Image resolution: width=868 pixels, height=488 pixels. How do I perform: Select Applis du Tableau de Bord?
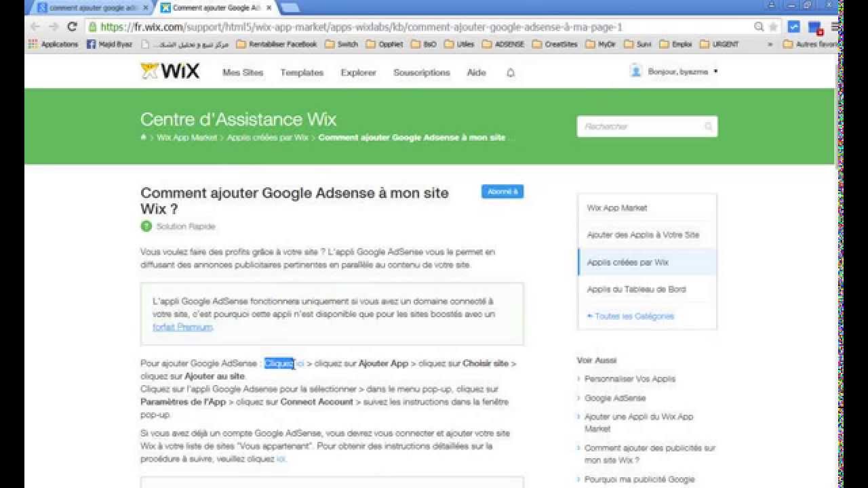click(647, 289)
